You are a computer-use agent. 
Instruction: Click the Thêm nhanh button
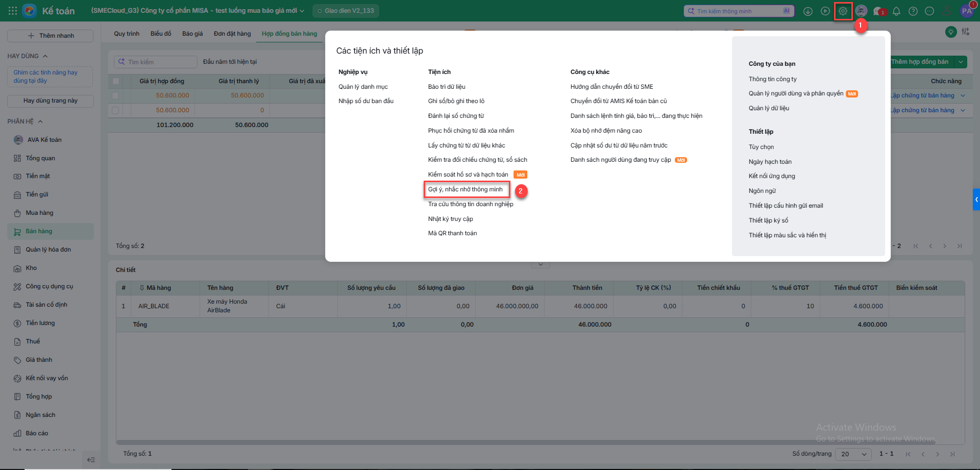[x=50, y=36]
